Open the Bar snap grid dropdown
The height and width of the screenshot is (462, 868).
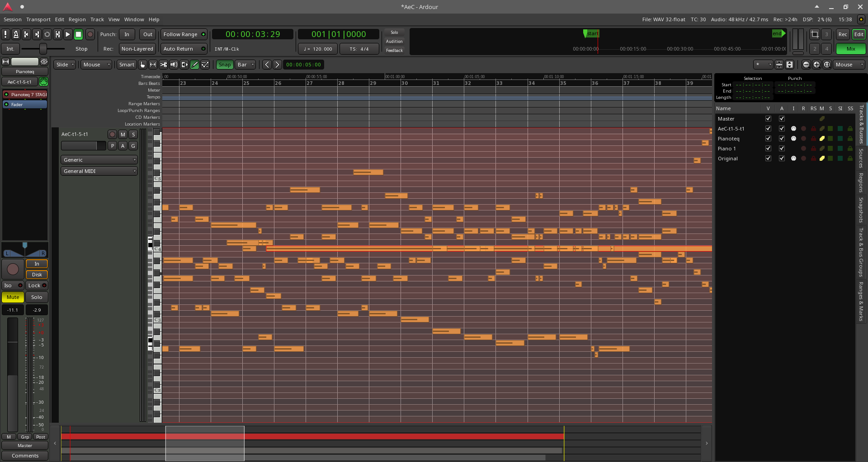click(245, 65)
